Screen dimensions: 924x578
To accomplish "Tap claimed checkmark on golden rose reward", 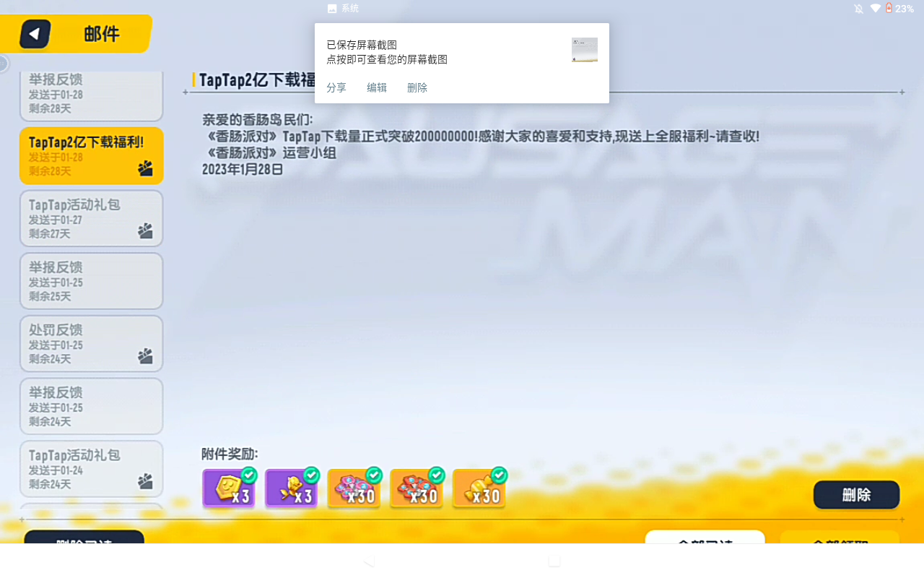I will click(x=311, y=475).
